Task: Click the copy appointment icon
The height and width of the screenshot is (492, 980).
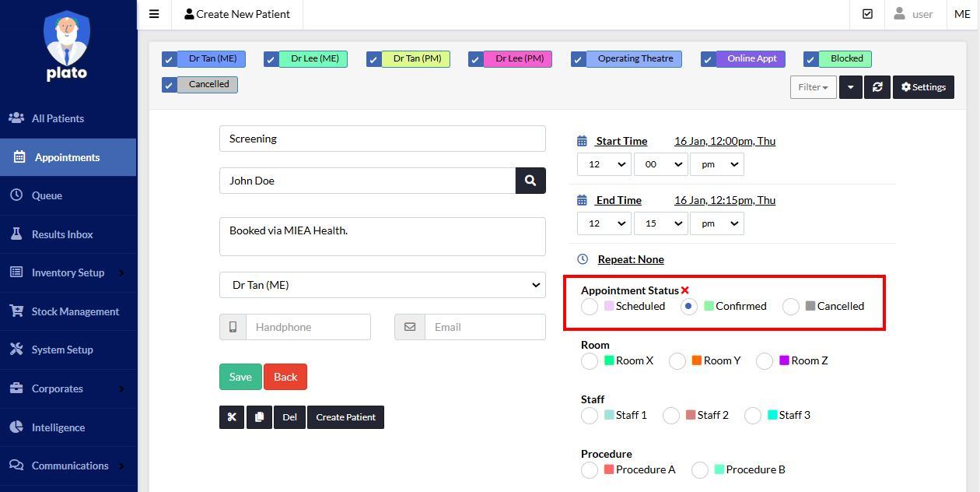Action: (x=259, y=417)
